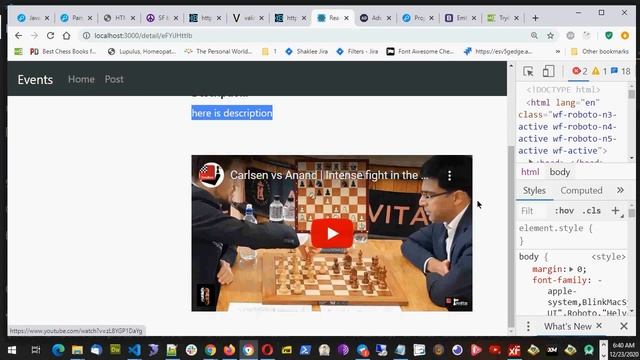640x360 pixels.
Task: Toggle the .cls class editor
Action: 591,211
